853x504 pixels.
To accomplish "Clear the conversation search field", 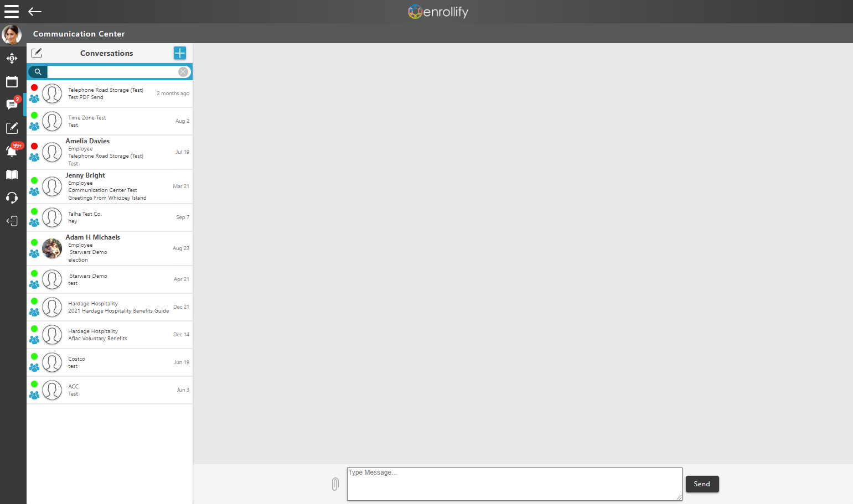I will 183,72.
